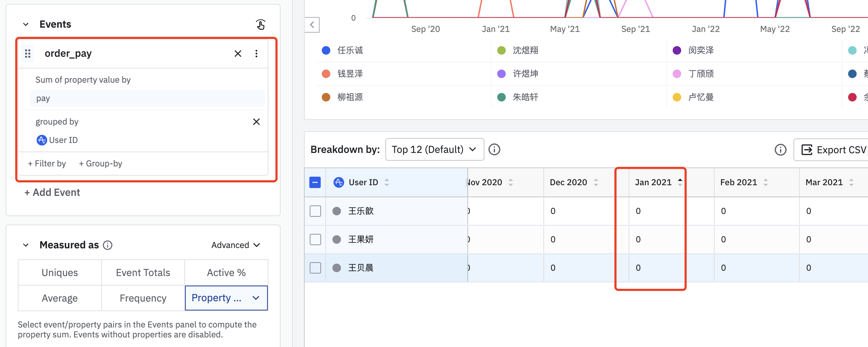The width and height of the screenshot is (868, 347).
Task: Click the Amplitude icon in User ID column header
Action: click(339, 182)
